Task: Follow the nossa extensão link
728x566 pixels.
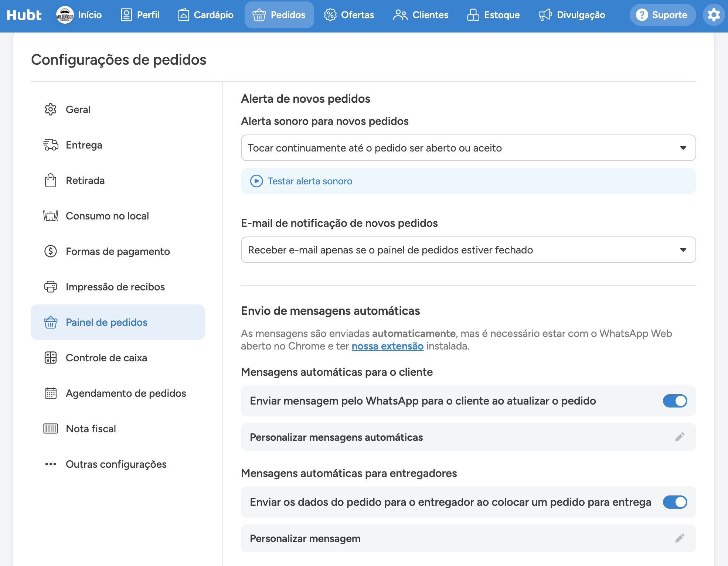Action: coord(387,346)
